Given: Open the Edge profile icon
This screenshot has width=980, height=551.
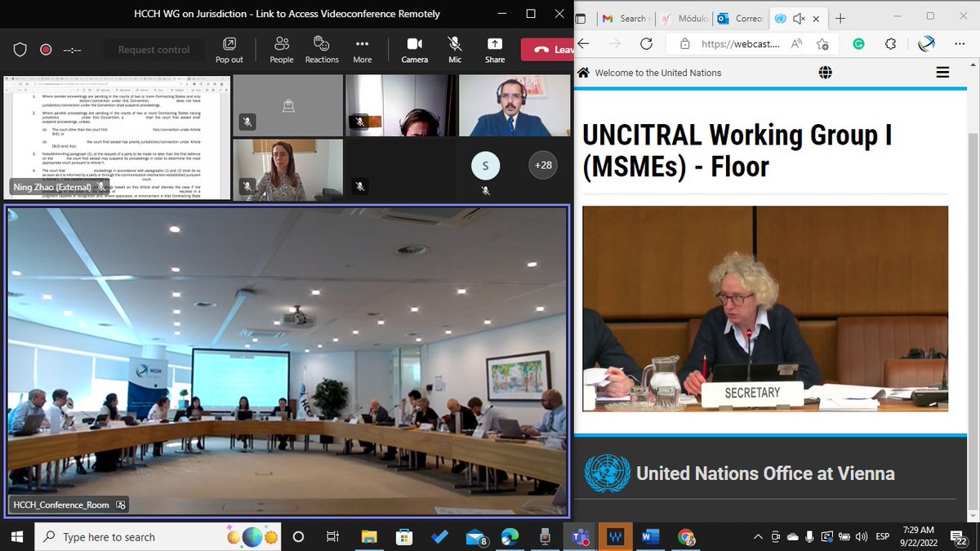Looking at the screenshot, I should point(926,44).
